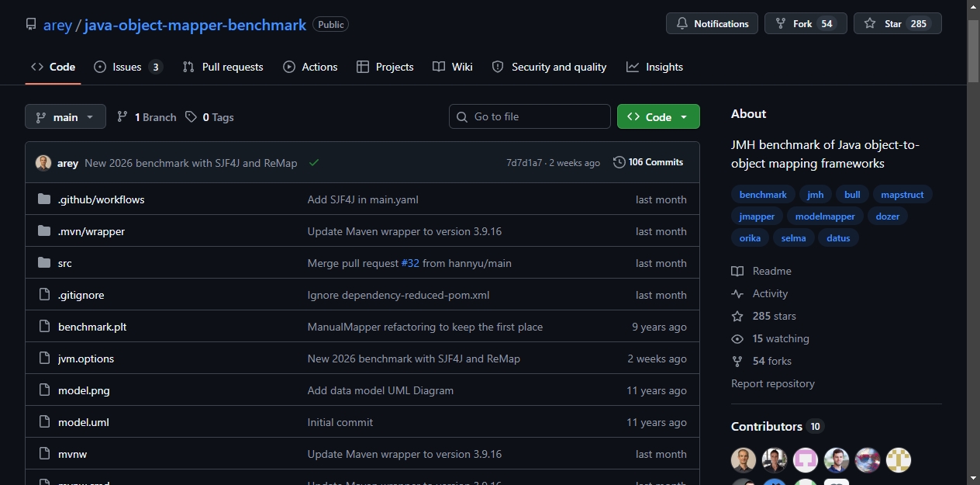
Task: Open commit Add data model UML Diagram
Action: [x=381, y=390]
